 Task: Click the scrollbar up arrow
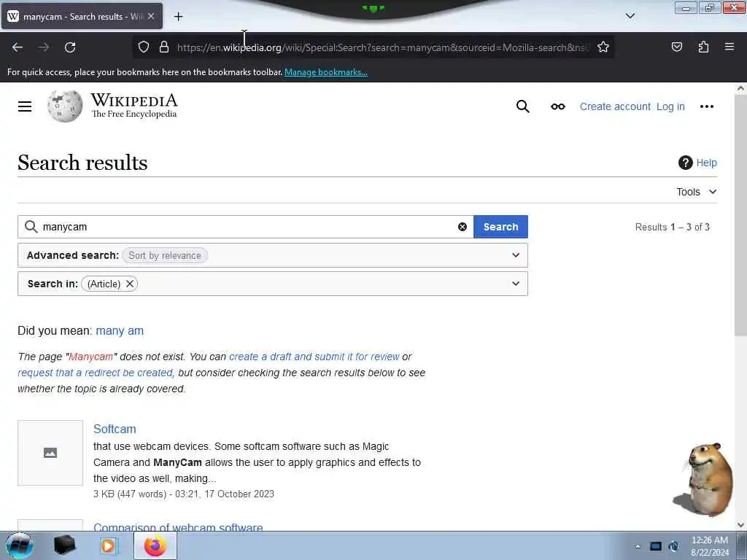(x=741, y=88)
